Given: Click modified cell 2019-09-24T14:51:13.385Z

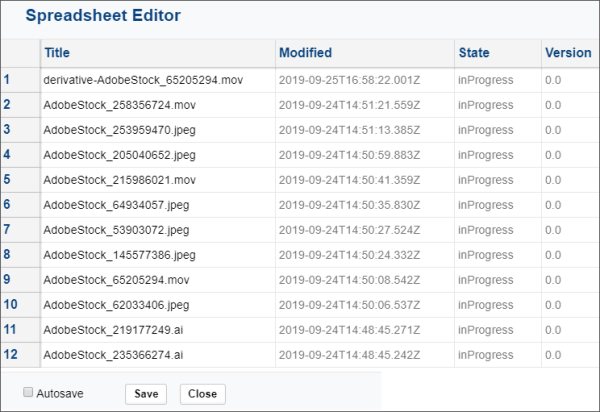Looking at the screenshot, I should click(x=365, y=130).
